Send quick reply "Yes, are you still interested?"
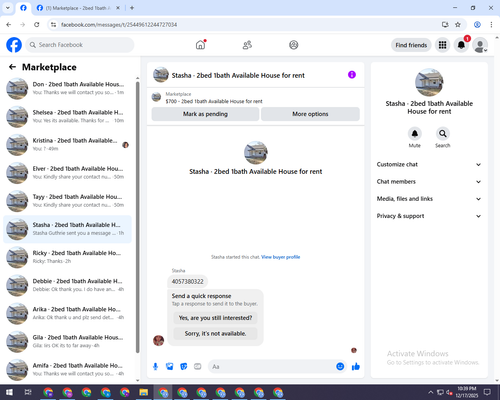The width and height of the screenshot is (500, 400). (x=215, y=318)
